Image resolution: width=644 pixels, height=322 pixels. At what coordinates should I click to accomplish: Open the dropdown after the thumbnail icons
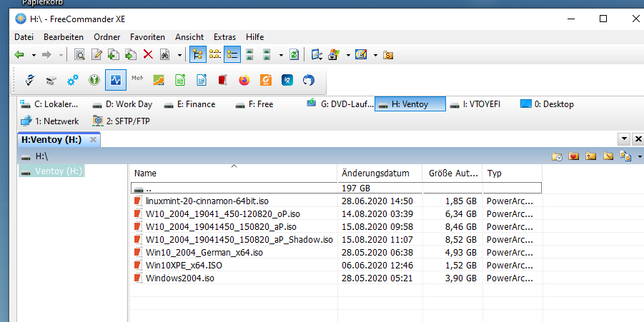281,55
